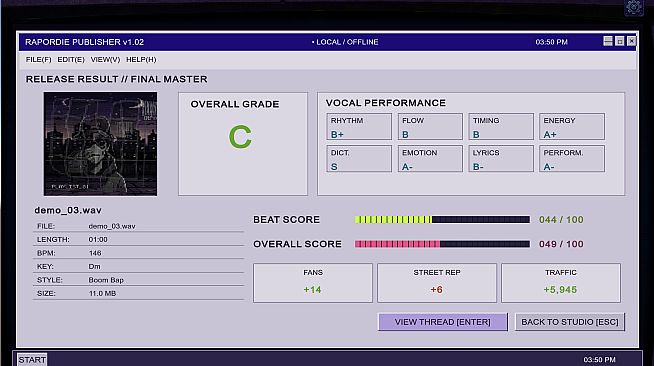Click the OVERALL SCORE progress bar

click(x=442, y=244)
